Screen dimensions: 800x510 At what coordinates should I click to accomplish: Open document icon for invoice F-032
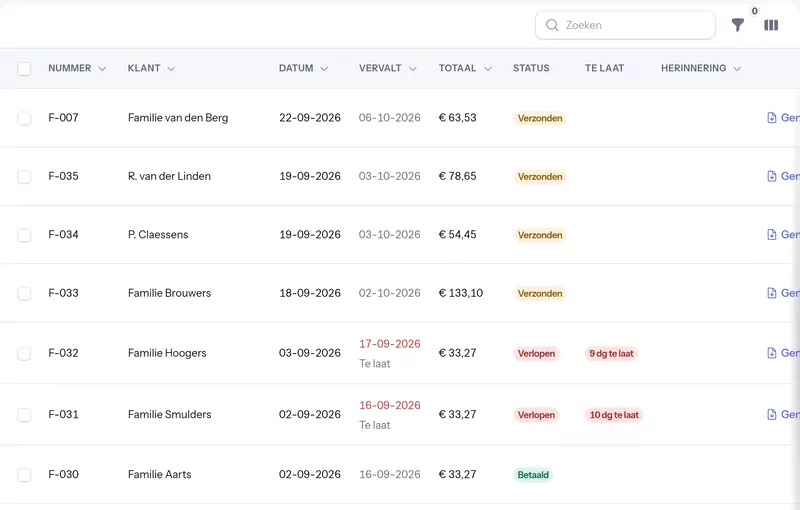pyautogui.click(x=772, y=353)
